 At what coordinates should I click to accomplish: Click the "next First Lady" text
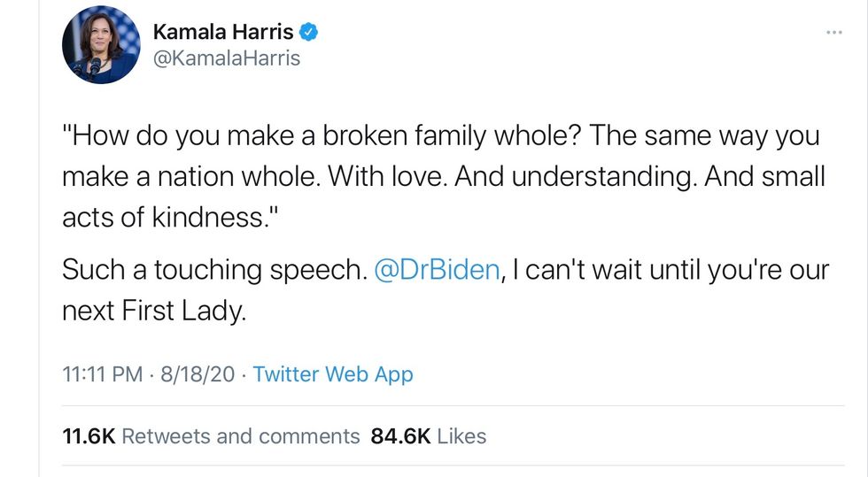[x=152, y=311]
